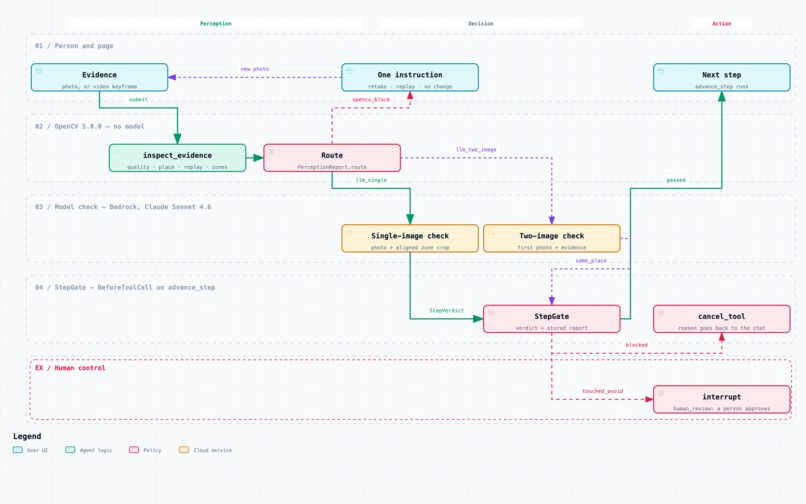Click the "first photo + evidence" subtitle
This screenshot has width=806, height=504.
pyautogui.click(x=552, y=248)
